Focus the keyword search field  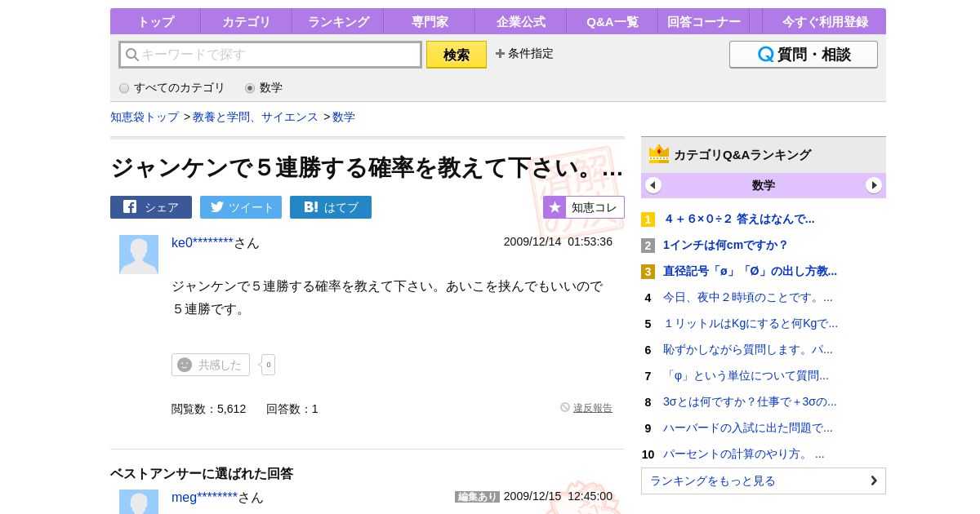click(270, 55)
